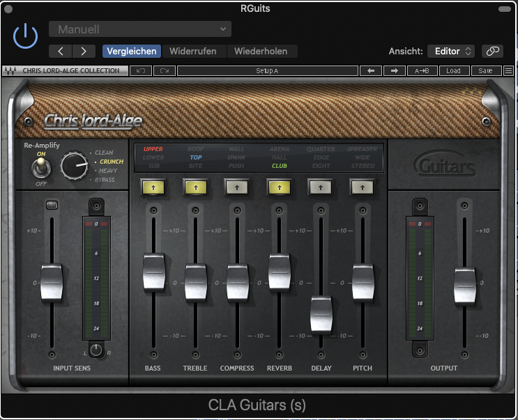Click the Waves redo arrow icon

click(x=165, y=70)
